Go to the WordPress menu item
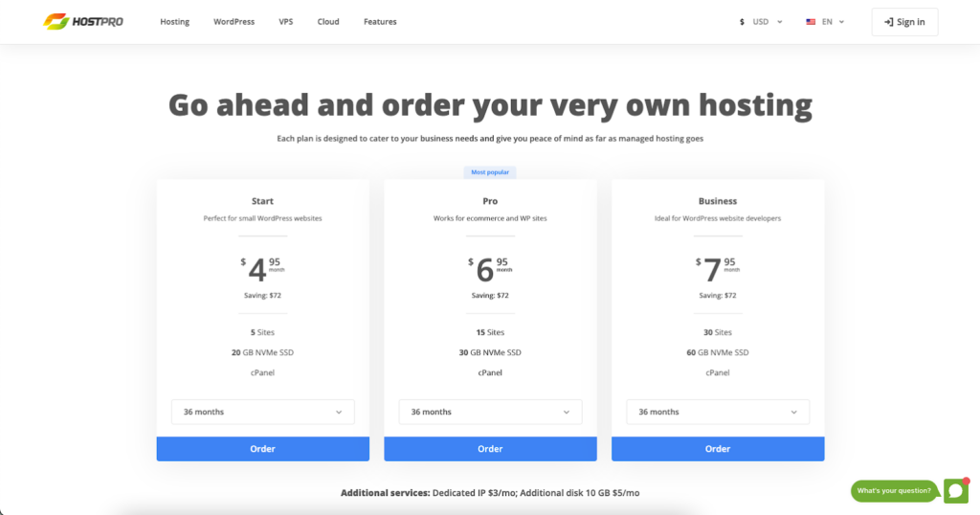 click(x=234, y=22)
